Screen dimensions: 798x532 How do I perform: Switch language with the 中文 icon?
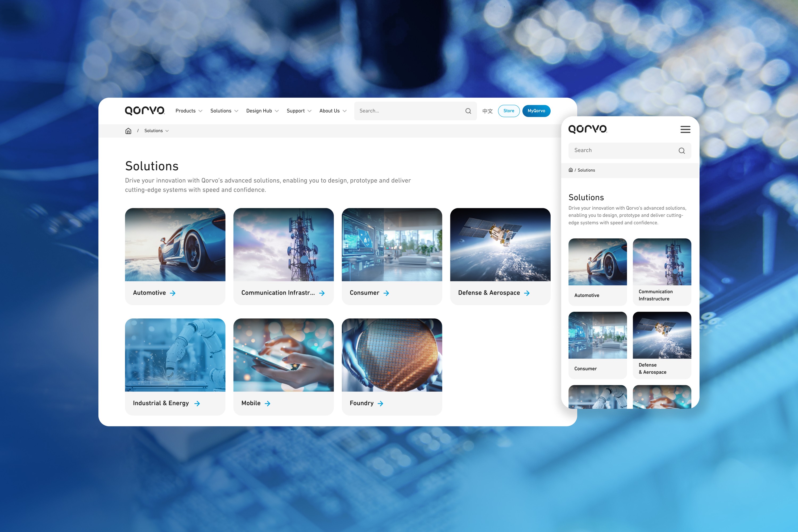tap(487, 111)
